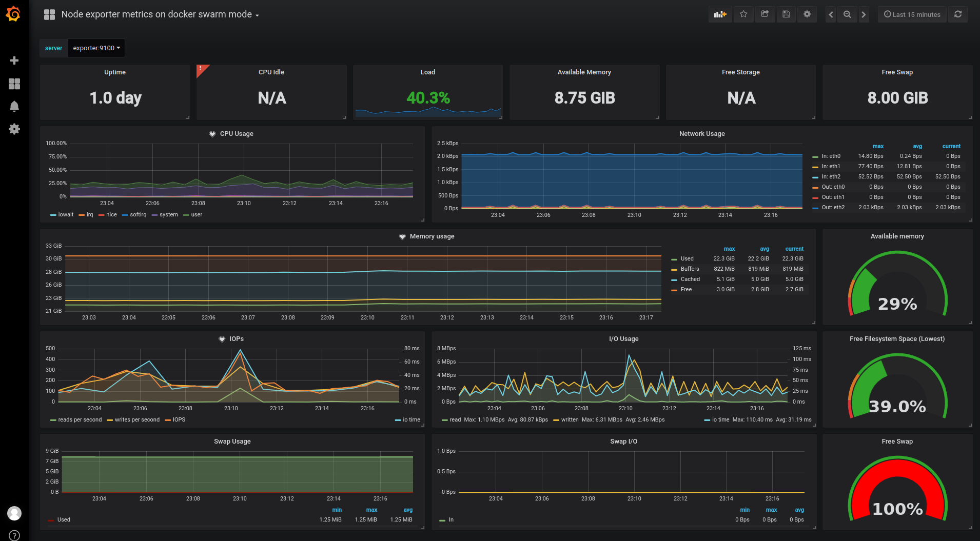
Task: Open the Swap I/O panel title menu
Action: [624, 442]
